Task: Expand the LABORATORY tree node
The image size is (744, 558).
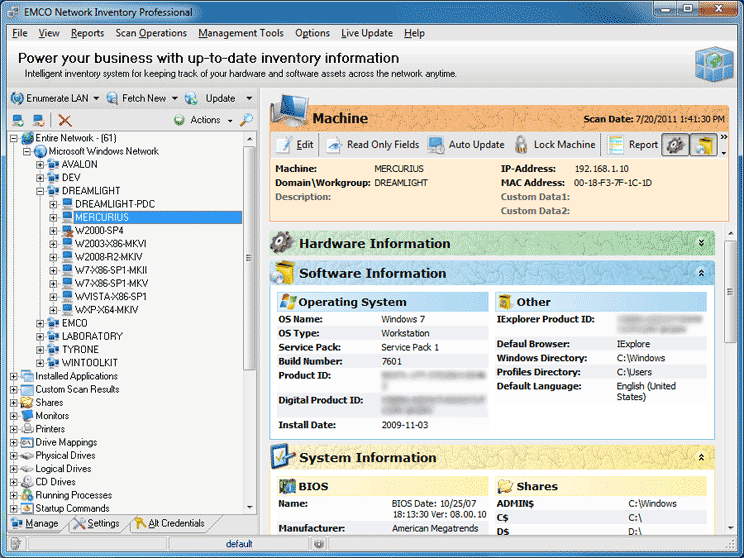Action: tap(40, 337)
